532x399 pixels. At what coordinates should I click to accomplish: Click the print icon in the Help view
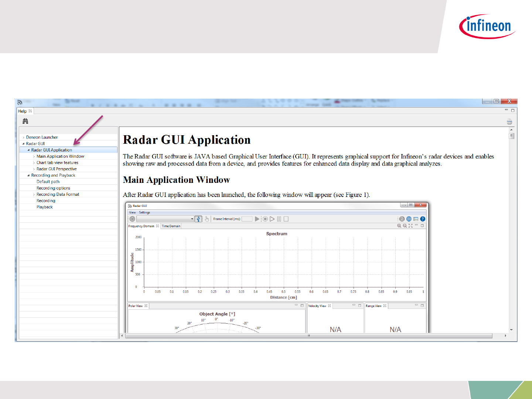click(509, 122)
